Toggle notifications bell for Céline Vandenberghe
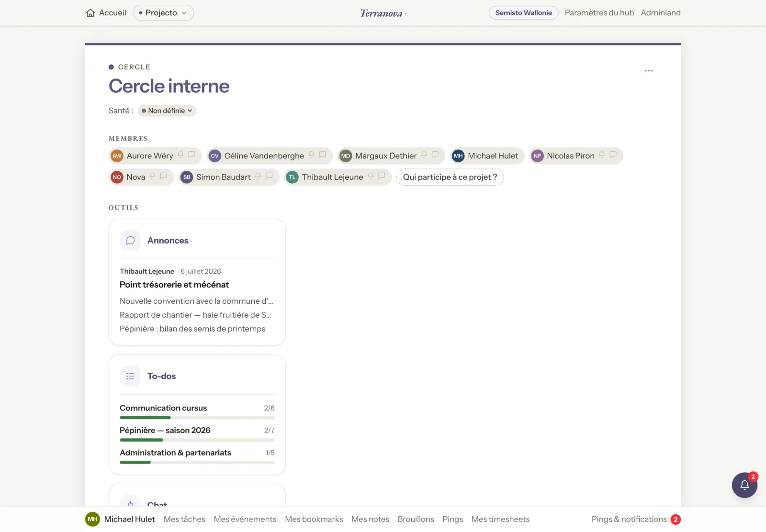The height and width of the screenshot is (532, 766). pos(311,155)
